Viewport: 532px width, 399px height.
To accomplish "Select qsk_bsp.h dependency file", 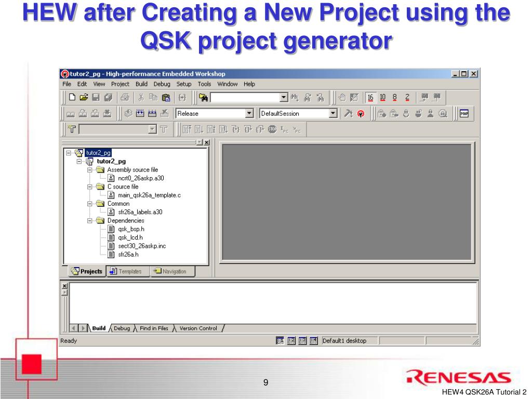I will click(131, 229).
